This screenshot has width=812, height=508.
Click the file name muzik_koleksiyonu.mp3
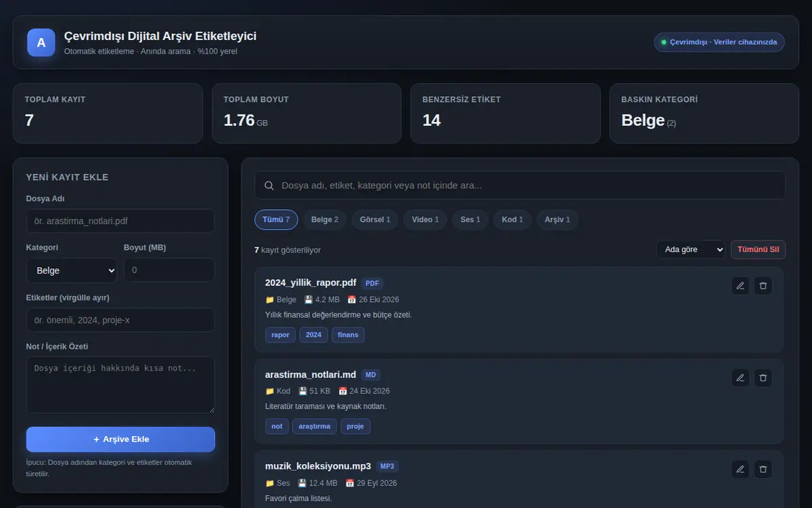[318, 466]
